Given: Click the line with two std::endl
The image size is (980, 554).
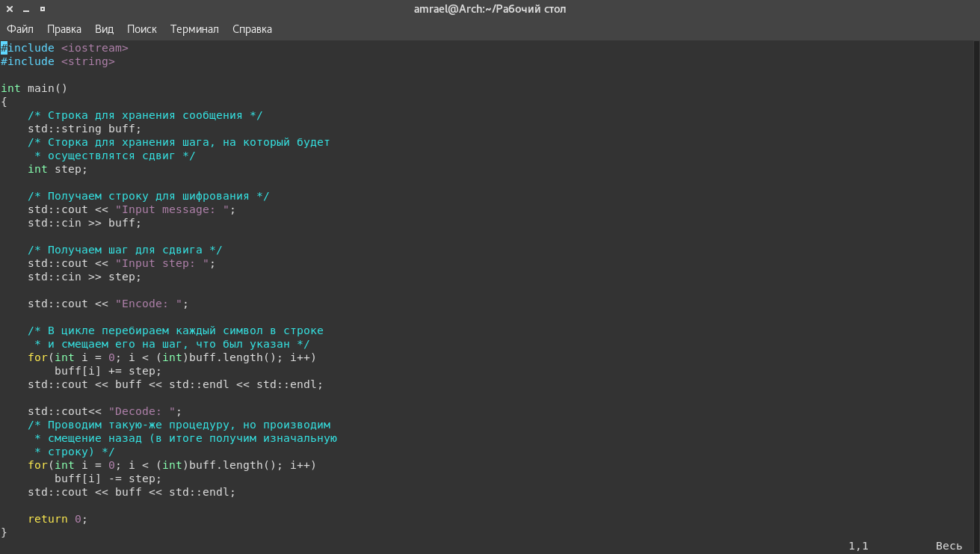Looking at the screenshot, I should pyautogui.click(x=176, y=384).
